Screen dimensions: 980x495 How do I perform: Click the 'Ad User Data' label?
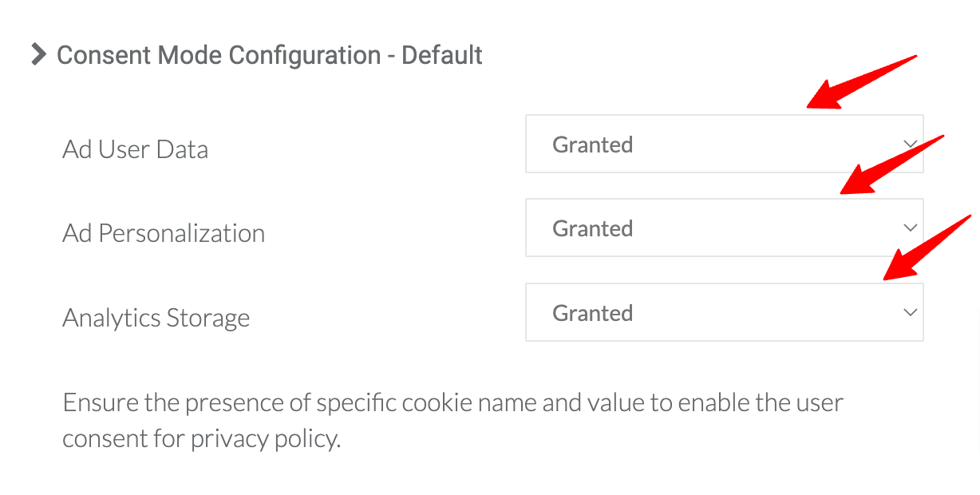(x=135, y=148)
